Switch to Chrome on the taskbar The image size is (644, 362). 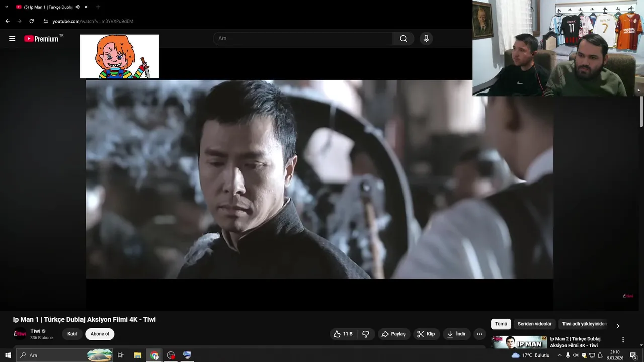154,355
